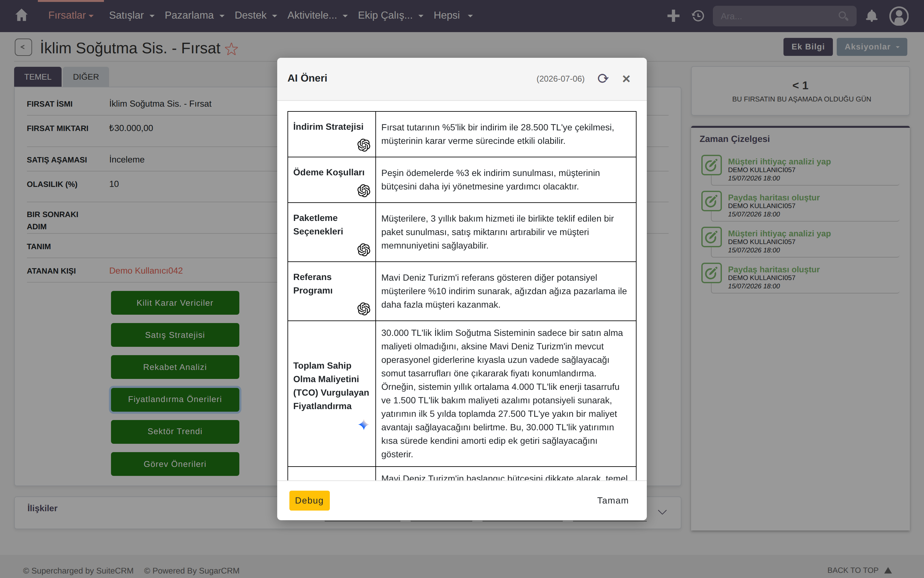
Task: Open first Paydaş haritası oluştur link
Action: 774,197
